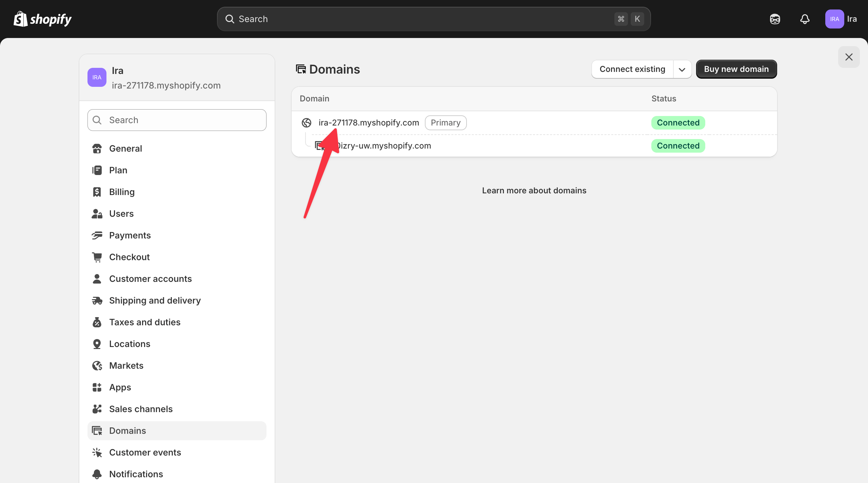Viewport: 868px width, 483px height.
Task: Click the Domains sidebar icon
Action: [97, 431]
